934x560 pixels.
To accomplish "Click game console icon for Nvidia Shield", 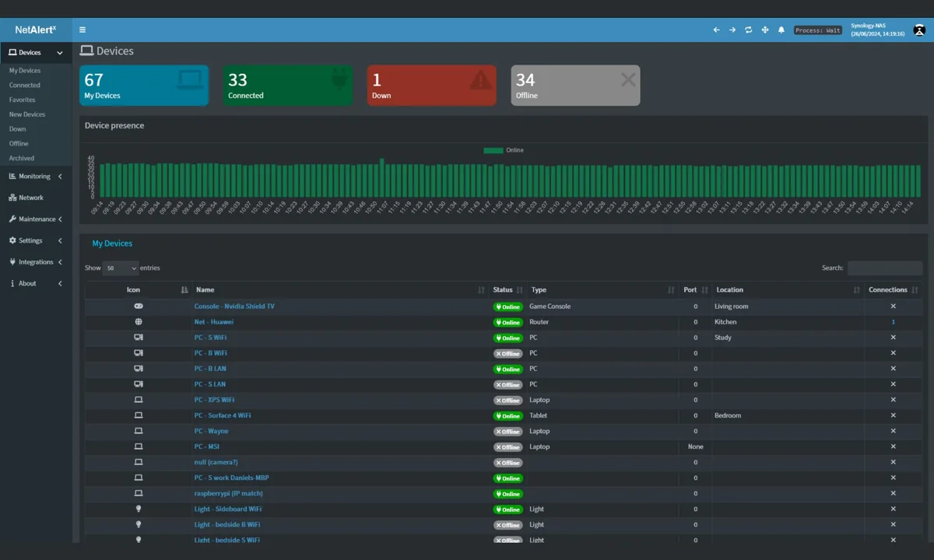I will (x=139, y=306).
